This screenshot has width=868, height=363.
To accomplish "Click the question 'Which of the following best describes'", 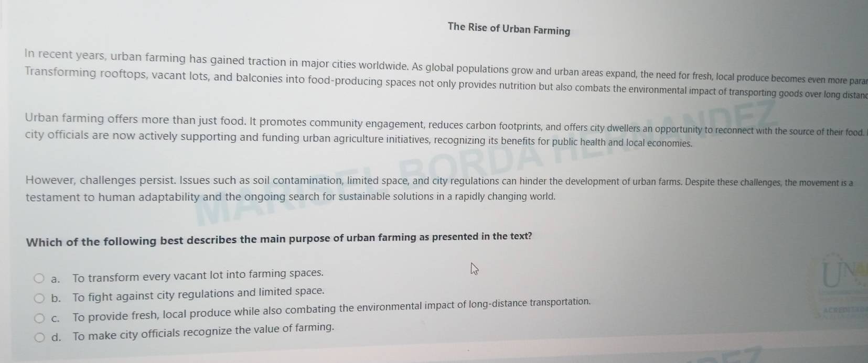I will 278,239.
